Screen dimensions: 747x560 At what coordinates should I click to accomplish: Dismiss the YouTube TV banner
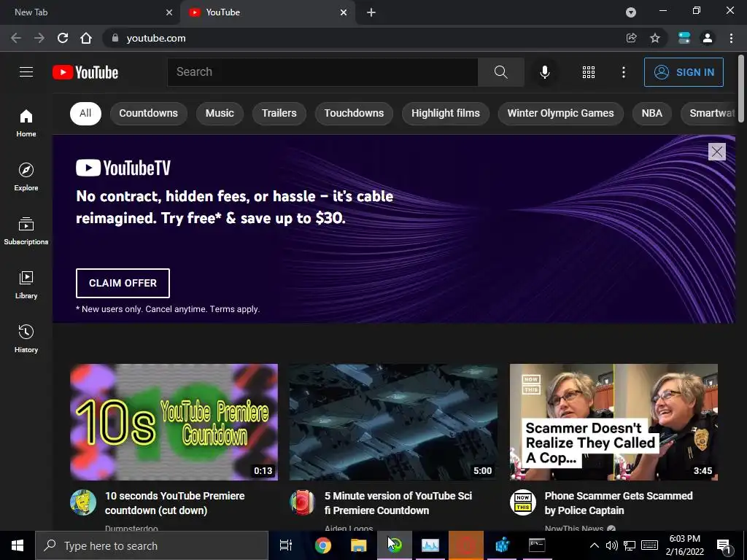click(x=716, y=152)
